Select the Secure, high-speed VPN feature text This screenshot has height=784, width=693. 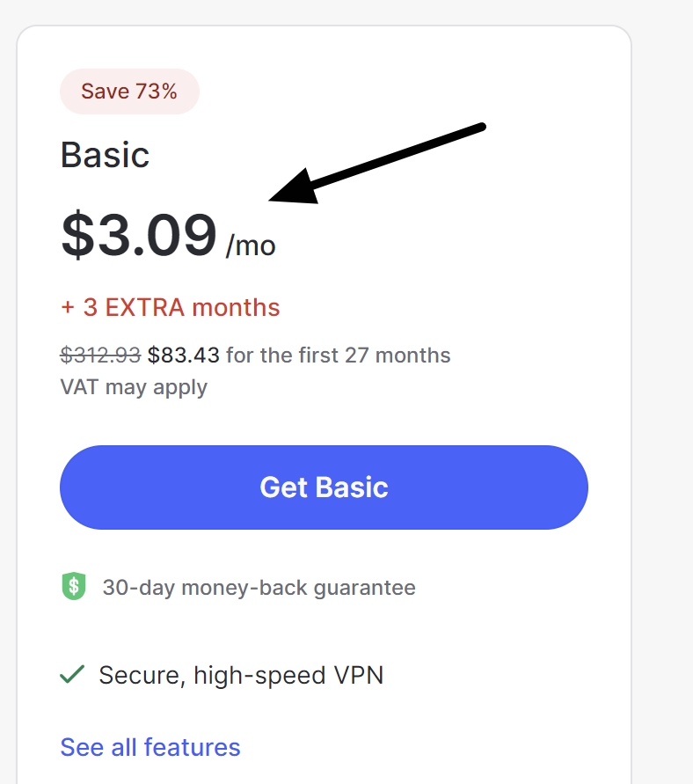(242, 675)
